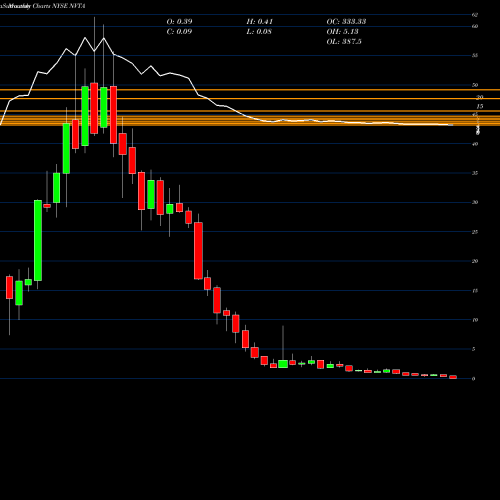Click the "Charts NYSE NVTA" title
Viewport: 500px width, 500px height.
59,6
